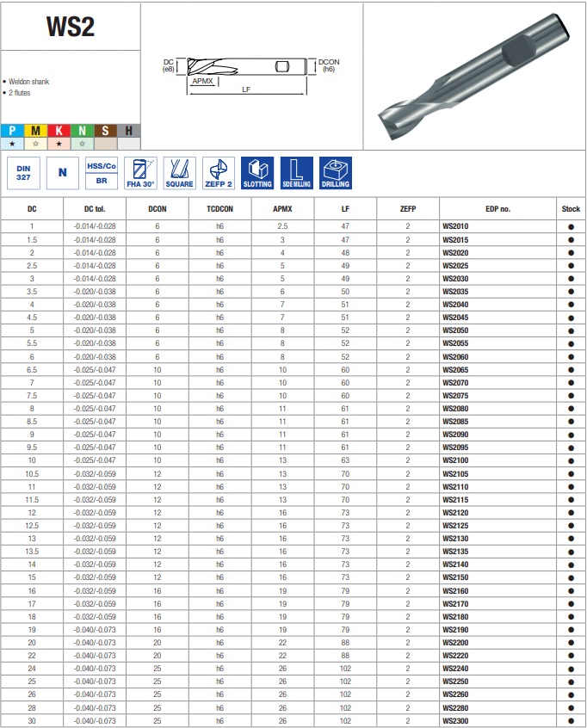Click the green N material swatch
Viewport: 587px width, 728px height.
coord(83,131)
